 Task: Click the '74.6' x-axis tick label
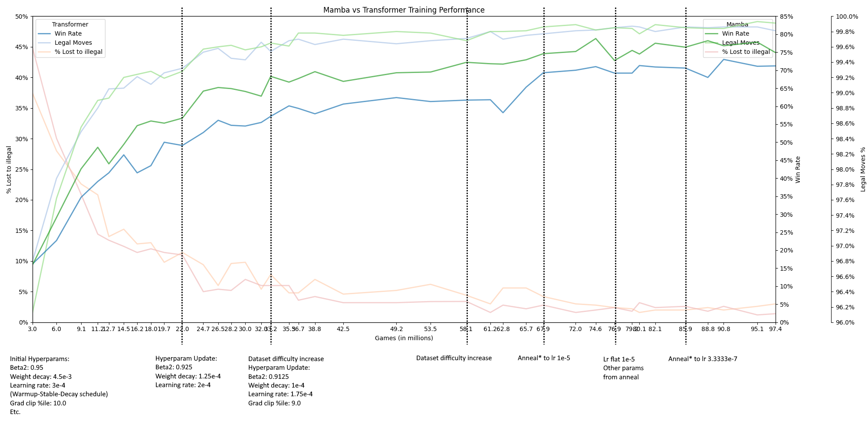(596, 329)
